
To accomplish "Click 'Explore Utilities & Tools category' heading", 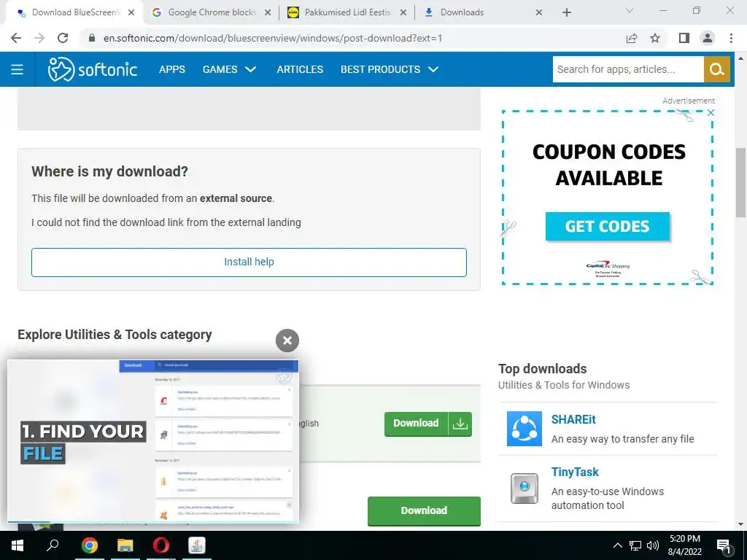I will [x=115, y=335].
